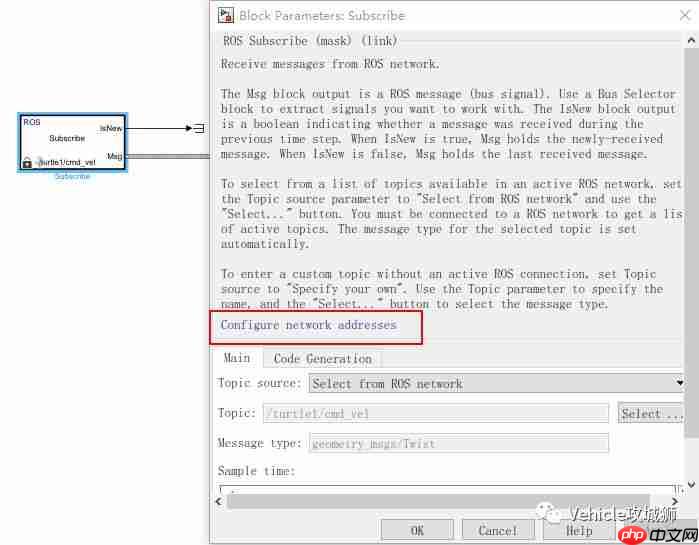
Task: Click the 'ROS Subscribe (mask) (link)' header
Action: 310,41
